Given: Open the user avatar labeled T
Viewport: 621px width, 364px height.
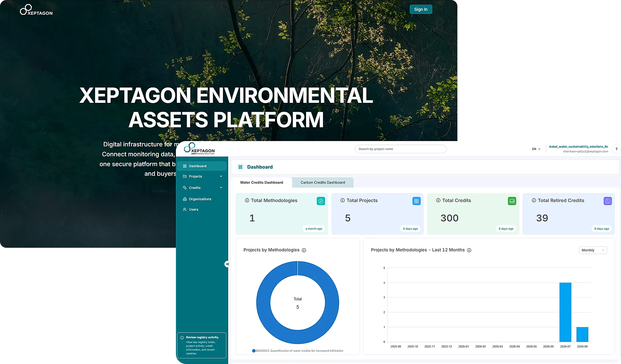Looking at the screenshot, I should (x=617, y=149).
